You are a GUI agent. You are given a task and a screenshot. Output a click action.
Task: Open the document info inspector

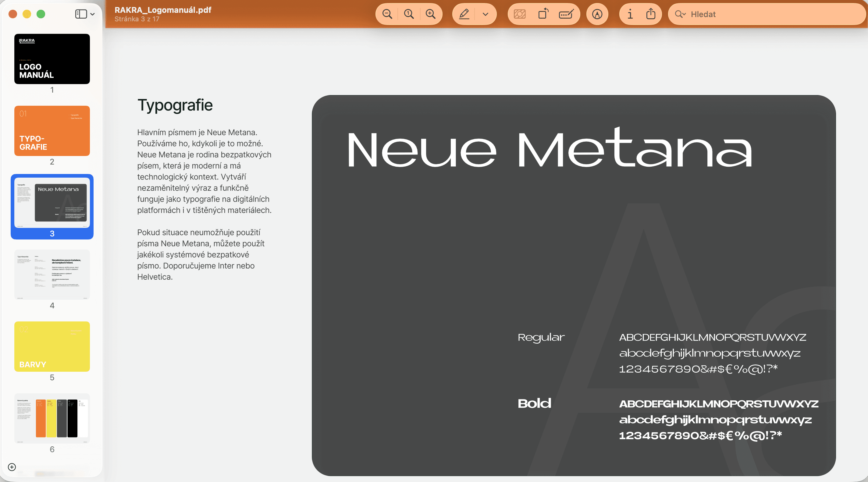630,14
